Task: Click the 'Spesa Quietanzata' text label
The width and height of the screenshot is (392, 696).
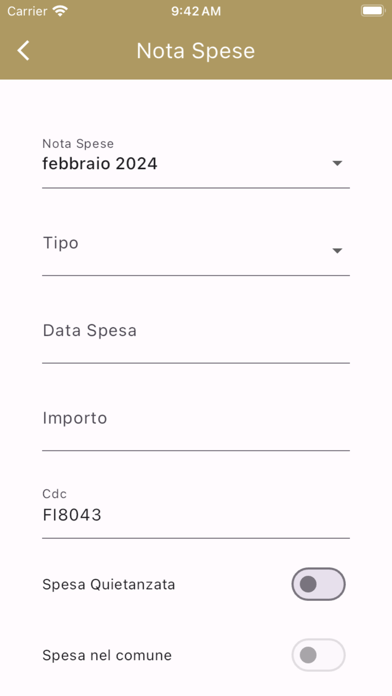Action: (x=109, y=585)
